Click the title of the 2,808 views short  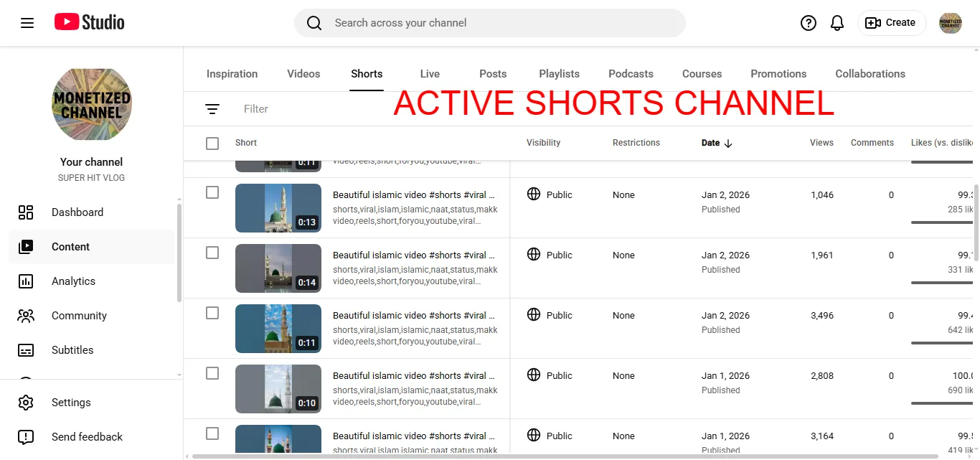[414, 376]
